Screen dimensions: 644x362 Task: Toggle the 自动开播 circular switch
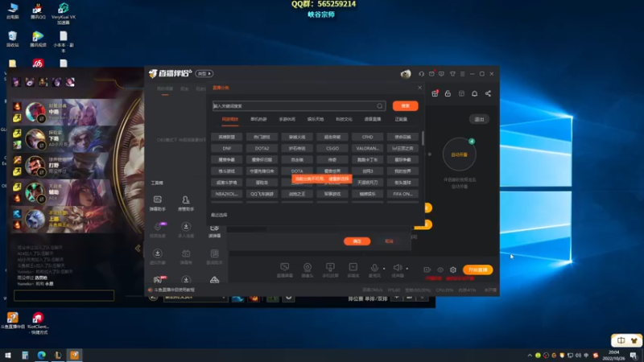459,154
